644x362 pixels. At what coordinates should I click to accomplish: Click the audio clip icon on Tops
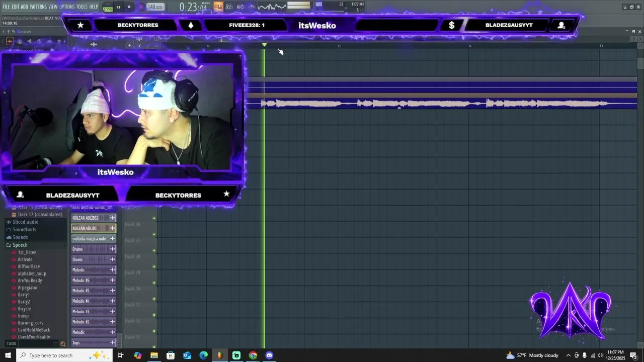[113, 343]
